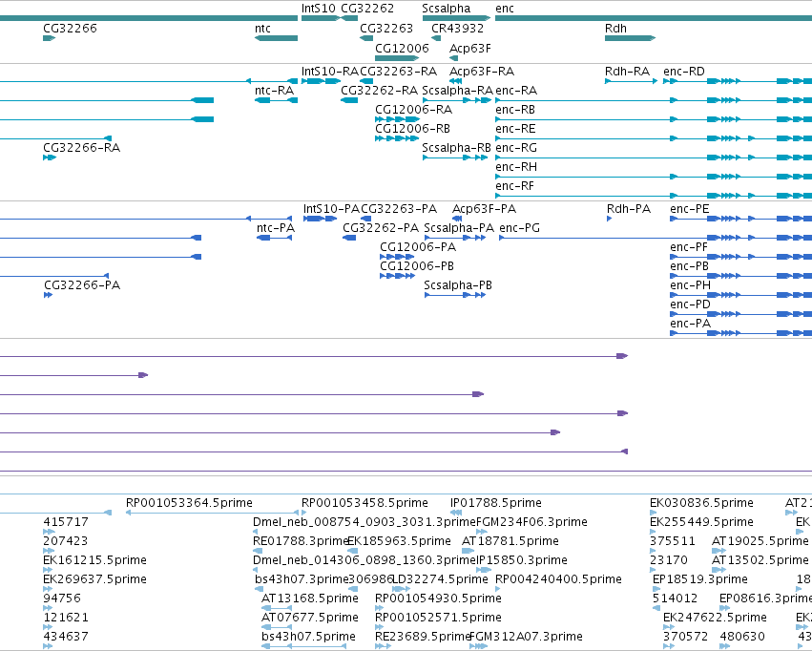
Task: Select the Rdh-RA transcript label
Action: [627, 72]
